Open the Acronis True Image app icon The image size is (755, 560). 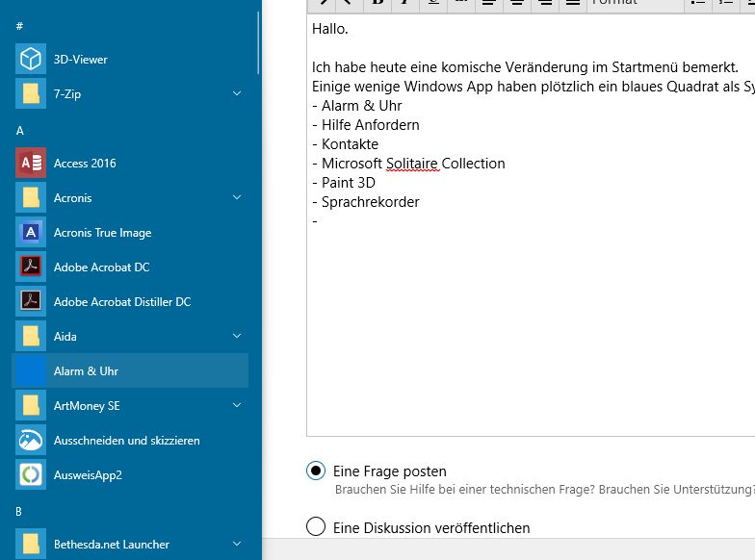point(31,233)
